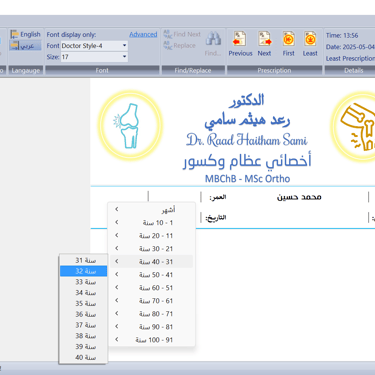Select age 33 سنة
The width and height of the screenshot is (375, 375).
click(x=83, y=282)
